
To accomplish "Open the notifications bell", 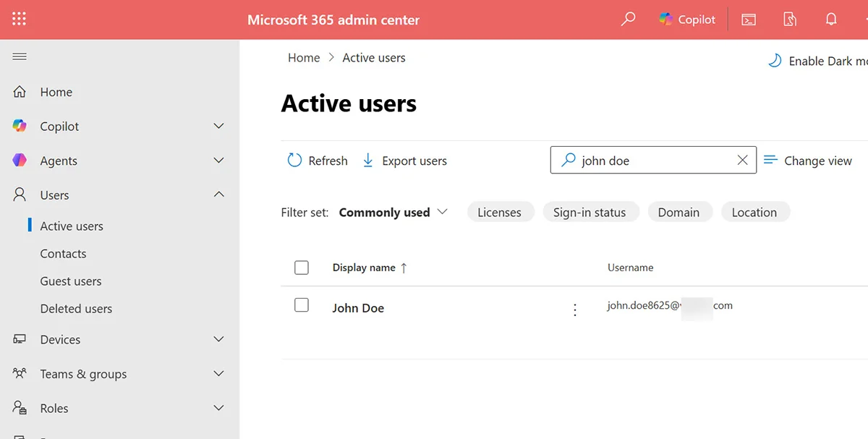I will [x=831, y=19].
